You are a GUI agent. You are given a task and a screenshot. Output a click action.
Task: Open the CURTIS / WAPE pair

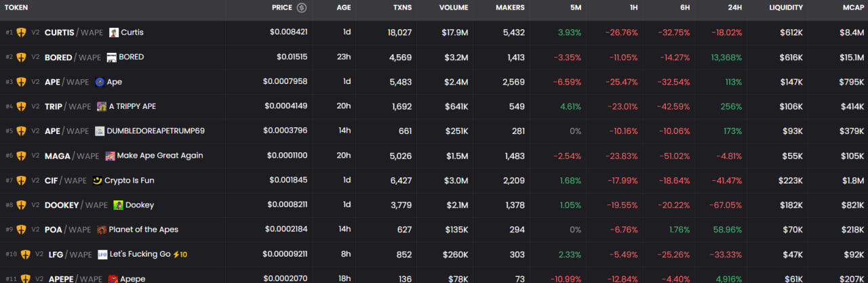pyautogui.click(x=73, y=32)
